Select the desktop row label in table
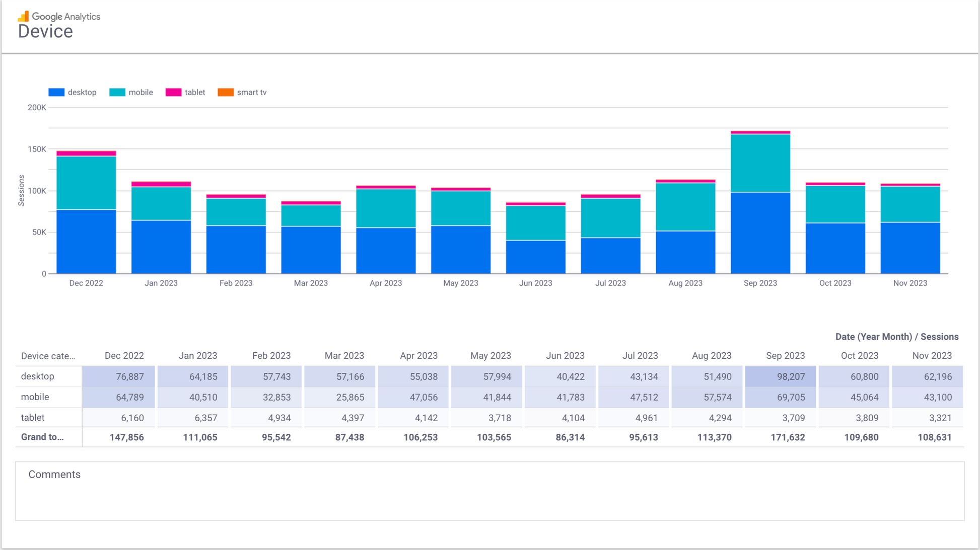Screen dimensions: 980x550 click(x=38, y=376)
